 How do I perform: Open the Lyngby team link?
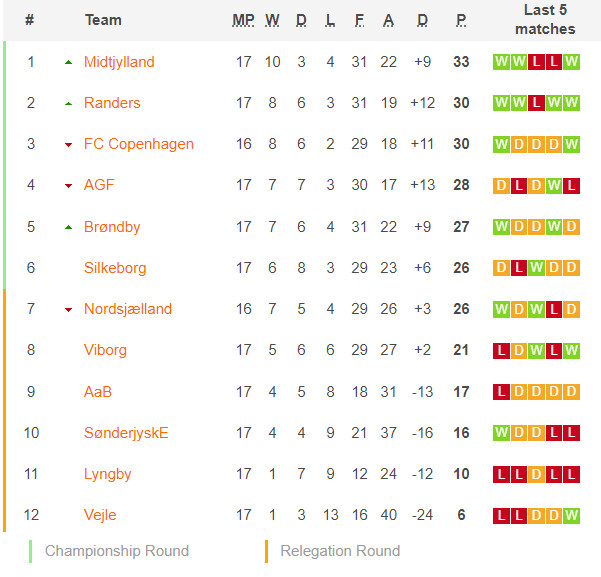coord(107,474)
